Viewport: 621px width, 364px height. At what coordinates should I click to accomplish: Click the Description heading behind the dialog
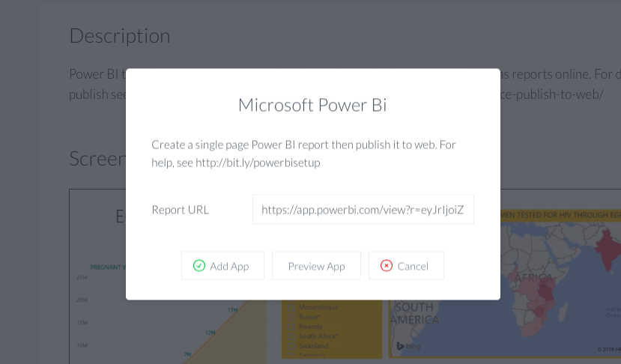point(120,36)
